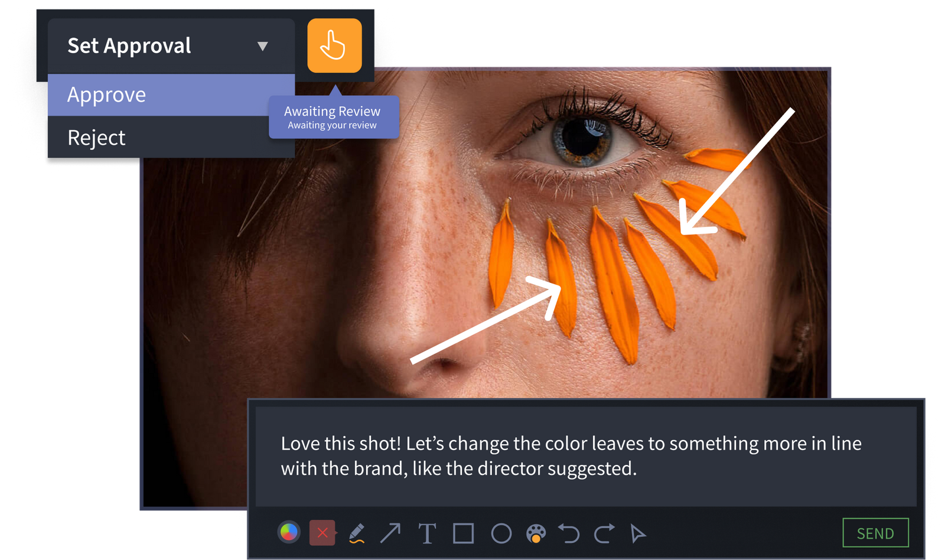
Task: Click the orange hand pointer approval button
Action: coord(334,45)
